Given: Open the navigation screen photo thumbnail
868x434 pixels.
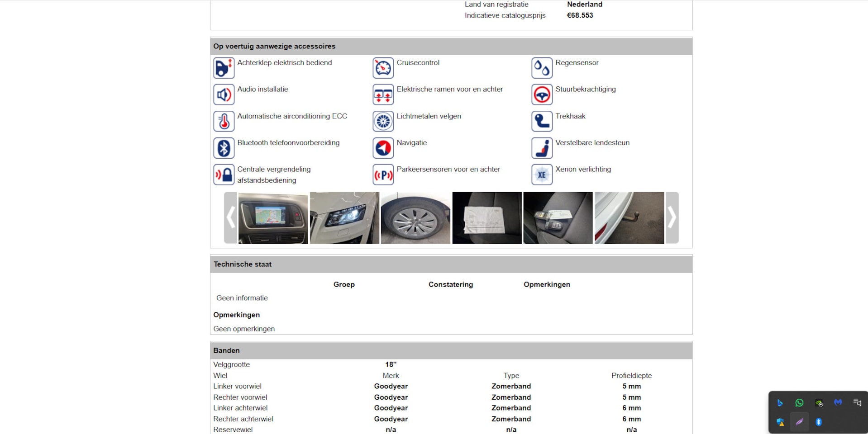Looking at the screenshot, I should click(x=273, y=218).
